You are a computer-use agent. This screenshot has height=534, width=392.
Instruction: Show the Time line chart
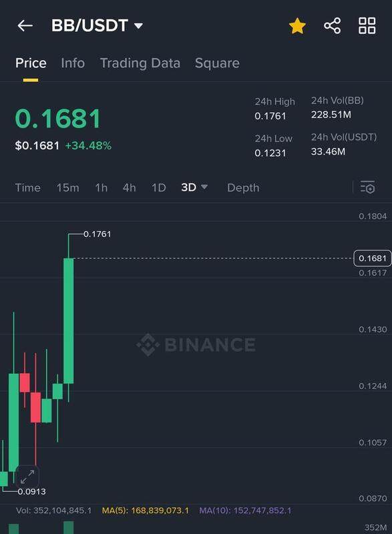[x=27, y=188]
